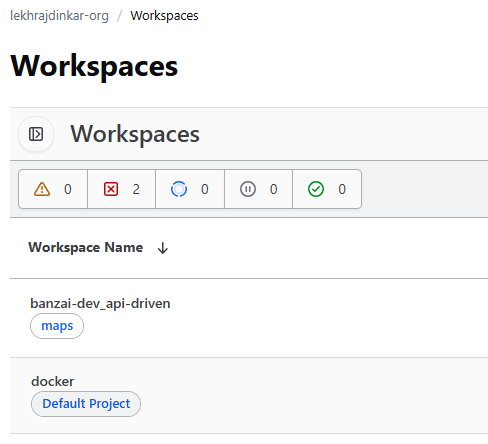Screen dimensions: 488x444
Task: Open the lekhrajdinkar-org breadcrumb link
Action: coord(59,16)
